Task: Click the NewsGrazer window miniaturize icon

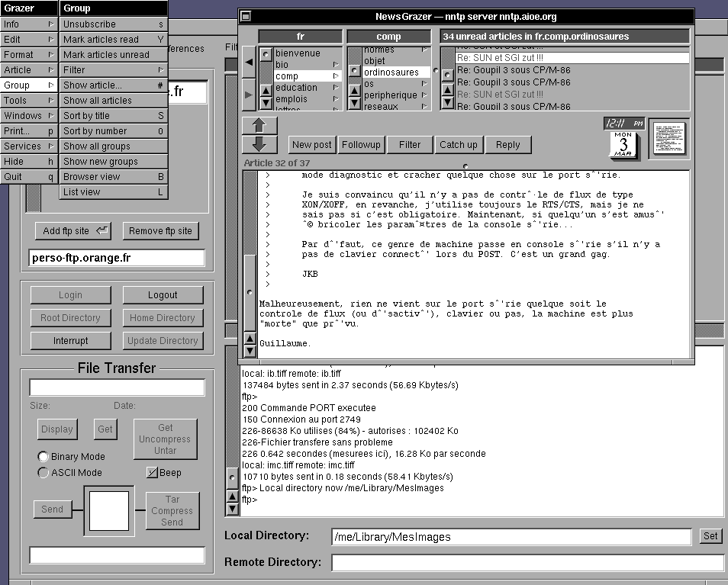Action: coord(246,16)
